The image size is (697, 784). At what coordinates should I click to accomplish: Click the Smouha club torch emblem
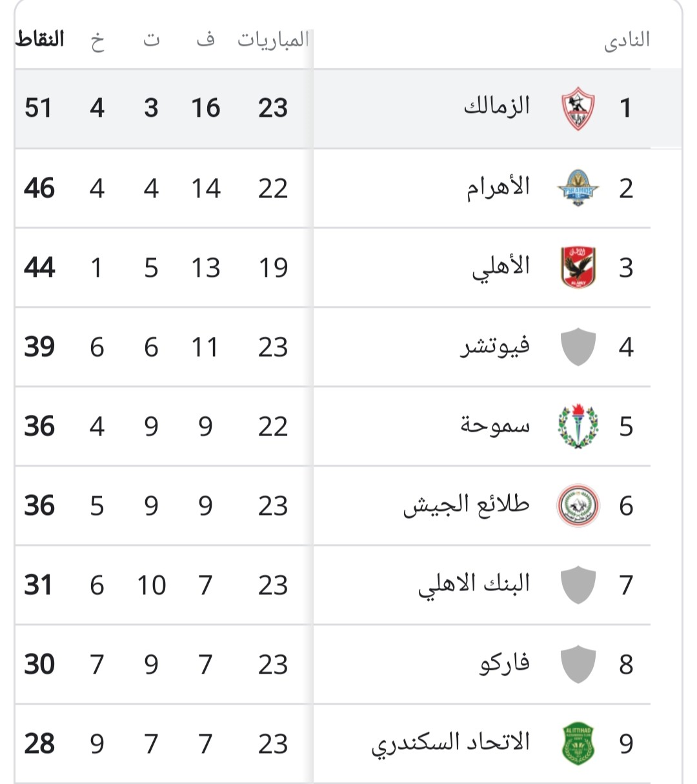[578, 427]
